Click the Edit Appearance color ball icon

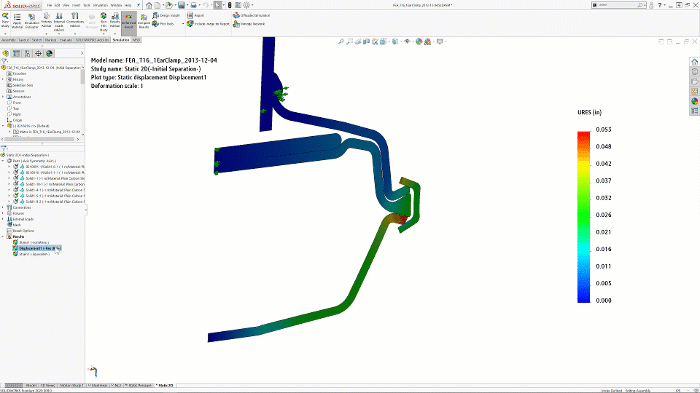pos(419,42)
